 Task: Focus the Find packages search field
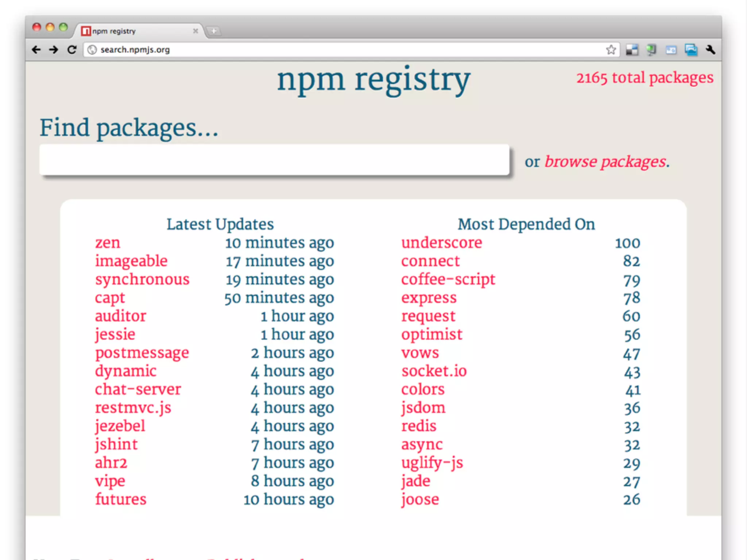pyautogui.click(x=274, y=160)
